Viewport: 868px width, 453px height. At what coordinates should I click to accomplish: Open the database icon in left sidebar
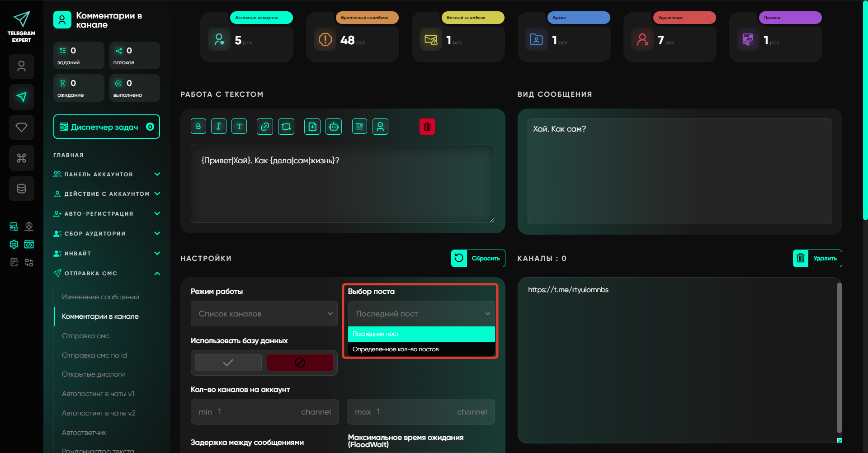(22, 189)
